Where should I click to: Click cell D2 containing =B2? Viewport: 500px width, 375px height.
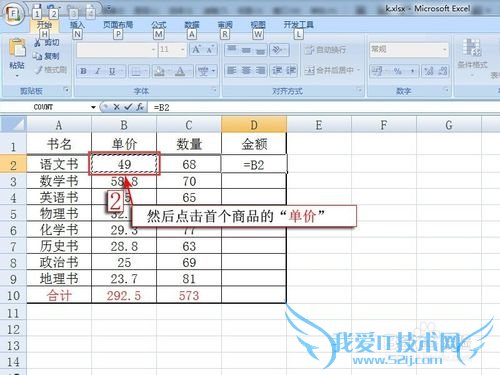click(254, 164)
